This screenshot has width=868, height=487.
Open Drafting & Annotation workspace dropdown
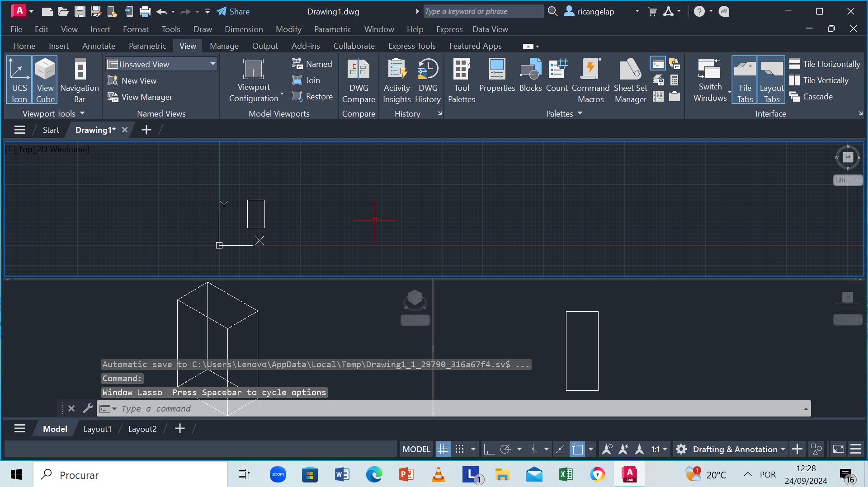point(739,449)
